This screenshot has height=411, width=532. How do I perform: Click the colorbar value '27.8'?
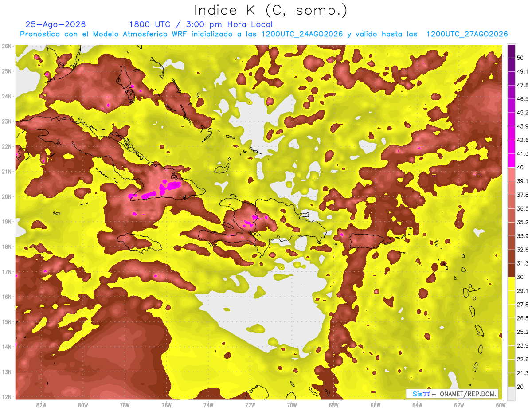pos(523,305)
